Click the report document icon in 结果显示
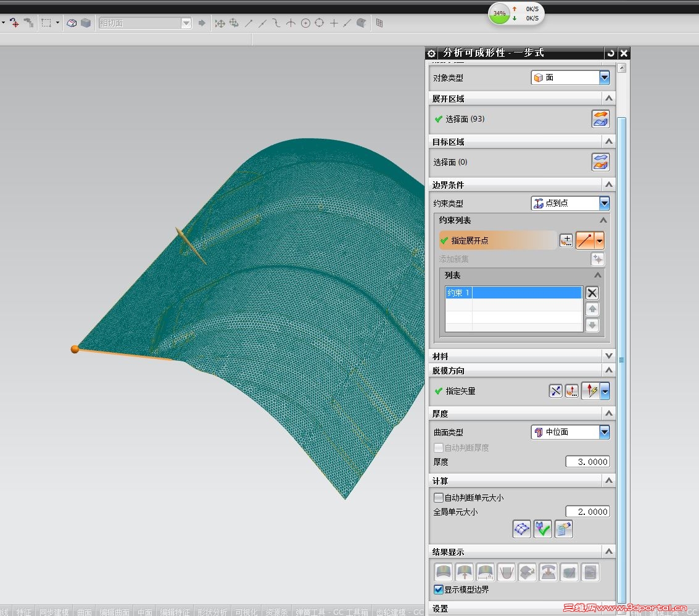This screenshot has height=616, width=699. [x=590, y=572]
